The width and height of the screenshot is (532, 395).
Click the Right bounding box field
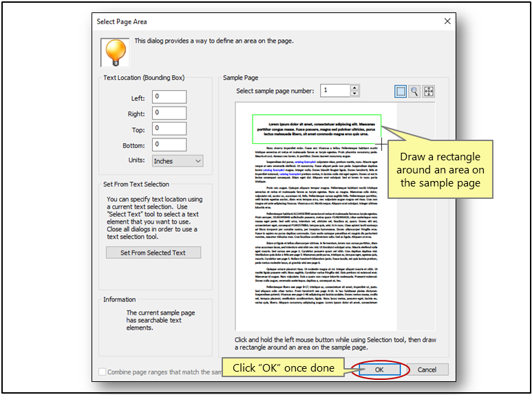click(x=169, y=113)
